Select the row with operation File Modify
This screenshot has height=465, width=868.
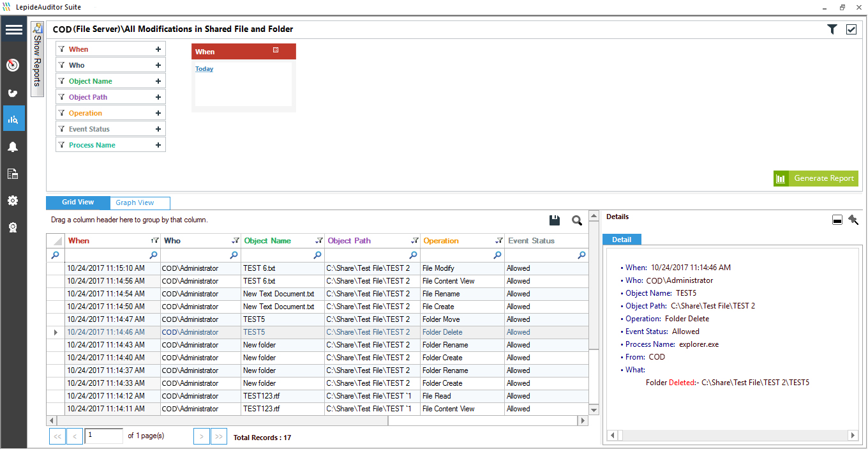point(317,268)
